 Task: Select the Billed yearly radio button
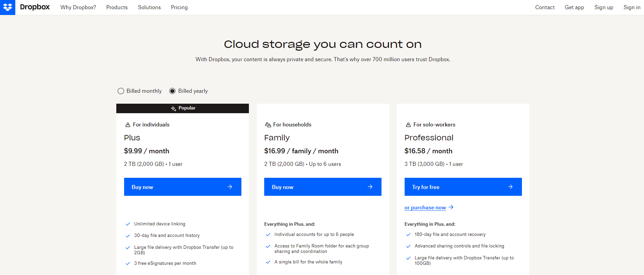tap(172, 91)
